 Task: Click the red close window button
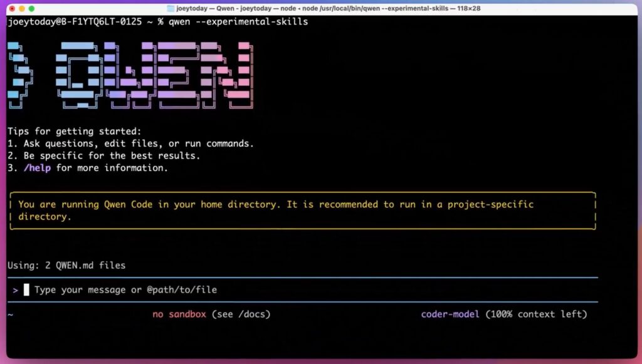tap(12, 9)
